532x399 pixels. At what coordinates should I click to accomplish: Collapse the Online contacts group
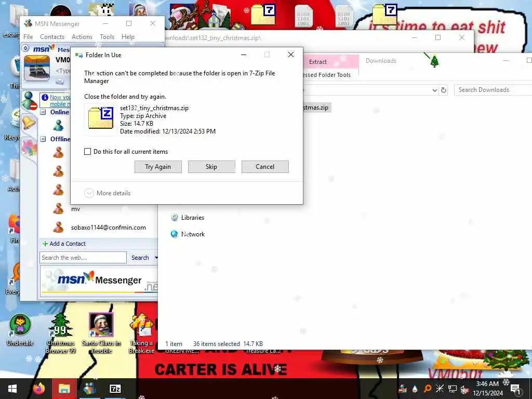click(43, 112)
